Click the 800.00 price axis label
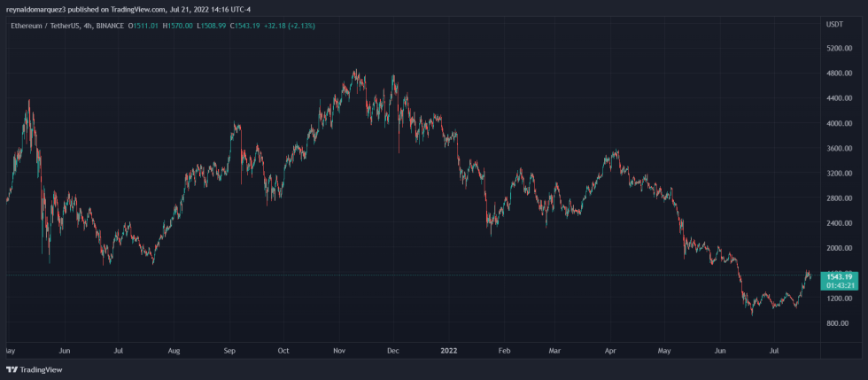The width and height of the screenshot is (868, 380). click(837, 323)
